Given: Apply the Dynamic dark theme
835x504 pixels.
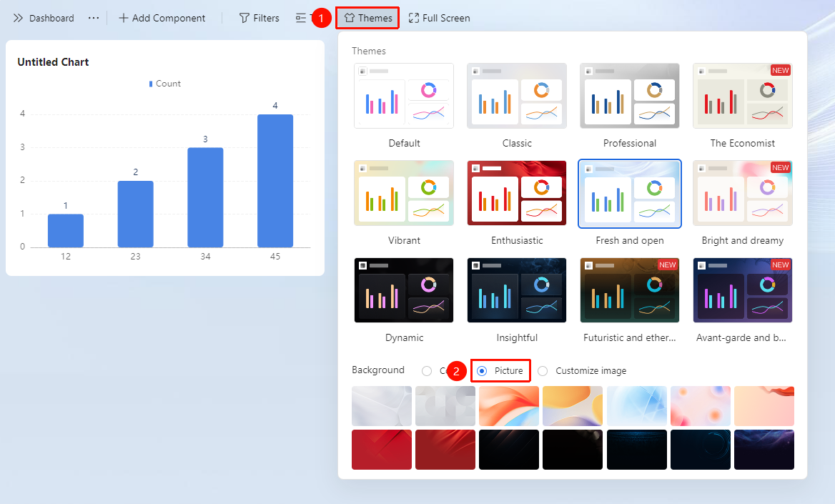Looking at the screenshot, I should tap(404, 290).
